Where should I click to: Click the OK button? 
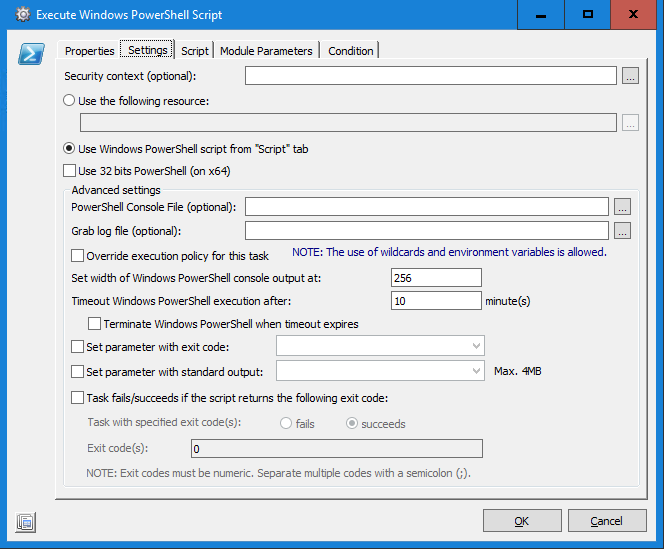(x=522, y=521)
